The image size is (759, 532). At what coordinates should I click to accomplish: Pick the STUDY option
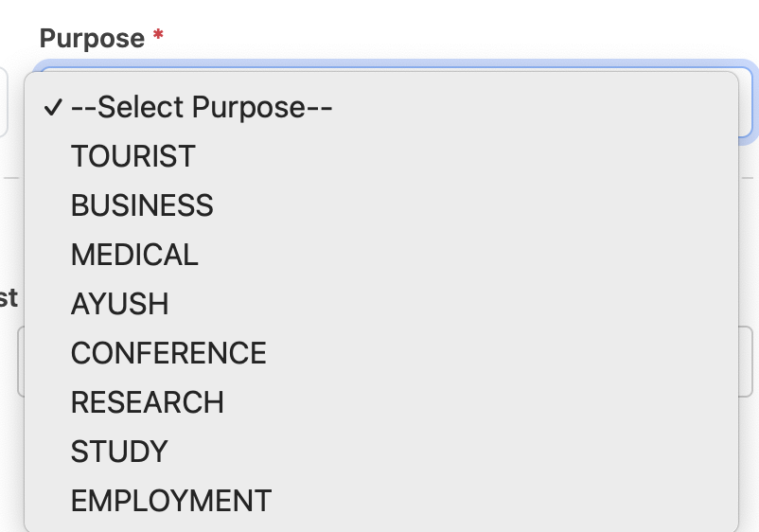pyautogui.click(x=119, y=452)
